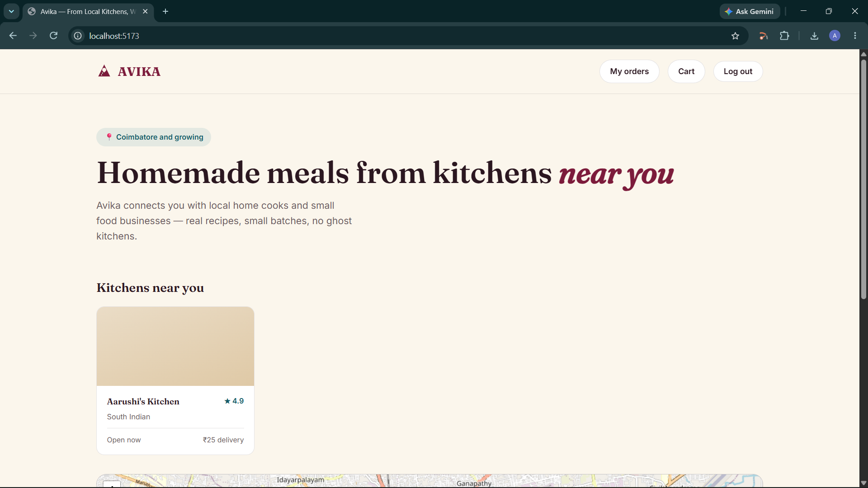Click the Kitchens near you heading
The height and width of the screenshot is (488, 868).
[x=150, y=288]
